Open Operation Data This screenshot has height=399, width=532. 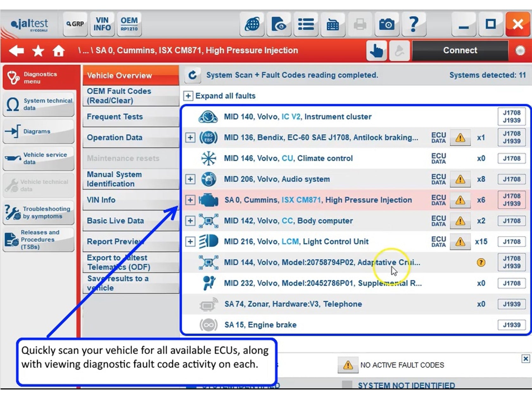131,137
